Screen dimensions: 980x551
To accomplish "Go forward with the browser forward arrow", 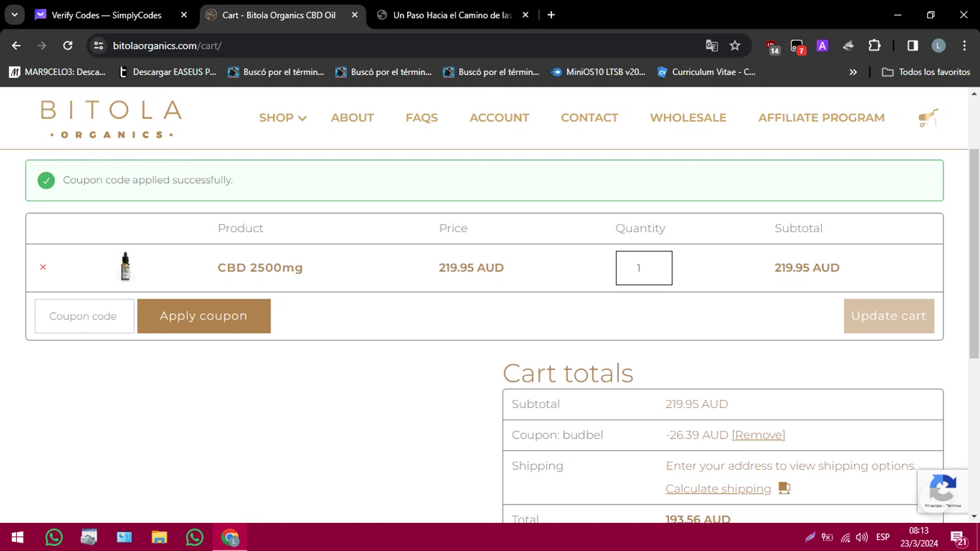I will (42, 46).
